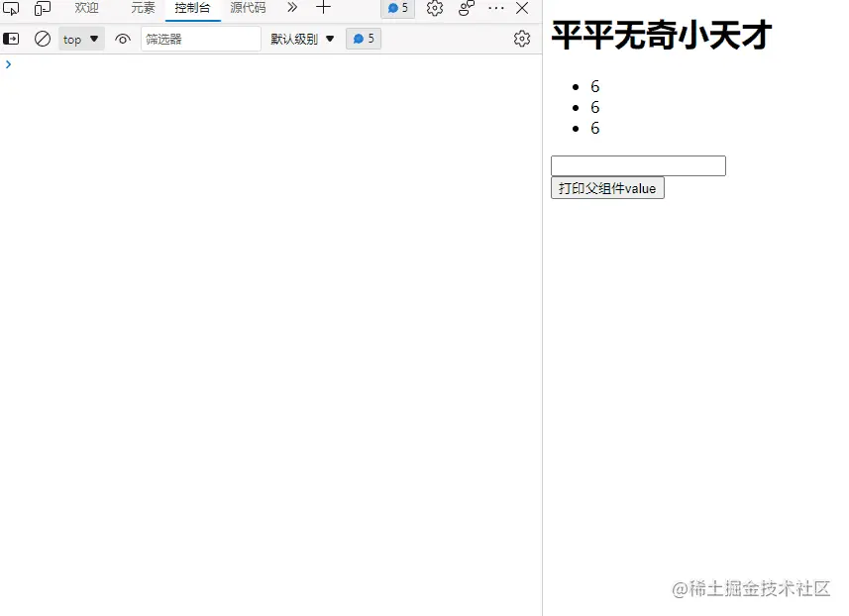Expand hidden tabs with the chevron arrows
849x616 pixels.
pyautogui.click(x=291, y=8)
